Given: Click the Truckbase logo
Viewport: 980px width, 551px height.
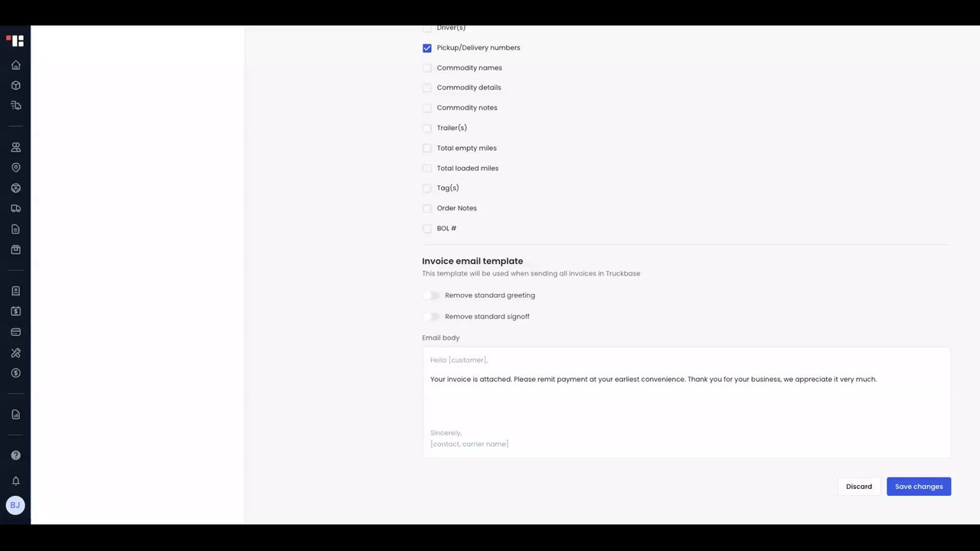Looking at the screenshot, I should (x=15, y=41).
